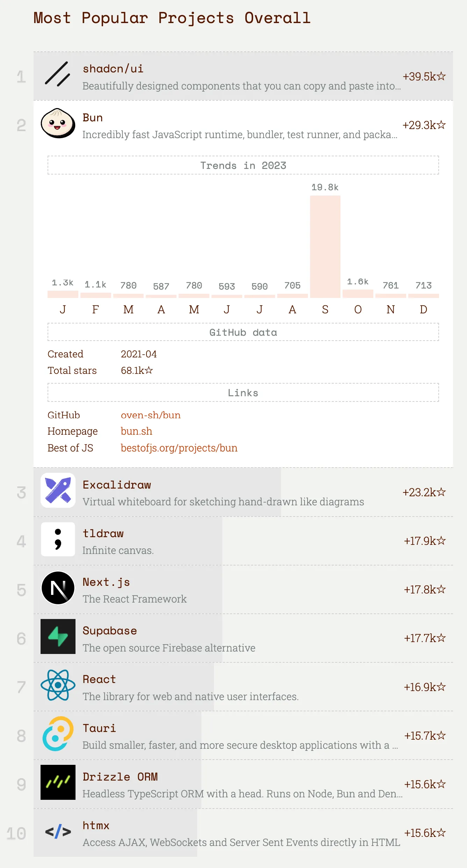The image size is (467, 868).
Task: Open the bestofjs.org/projects/bun link
Action: click(179, 448)
